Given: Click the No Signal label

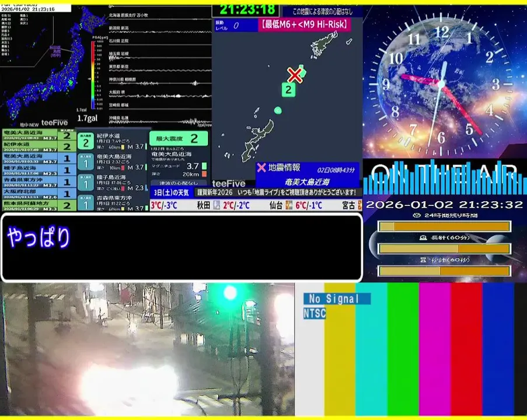Looking at the screenshot, I should coord(337,298).
